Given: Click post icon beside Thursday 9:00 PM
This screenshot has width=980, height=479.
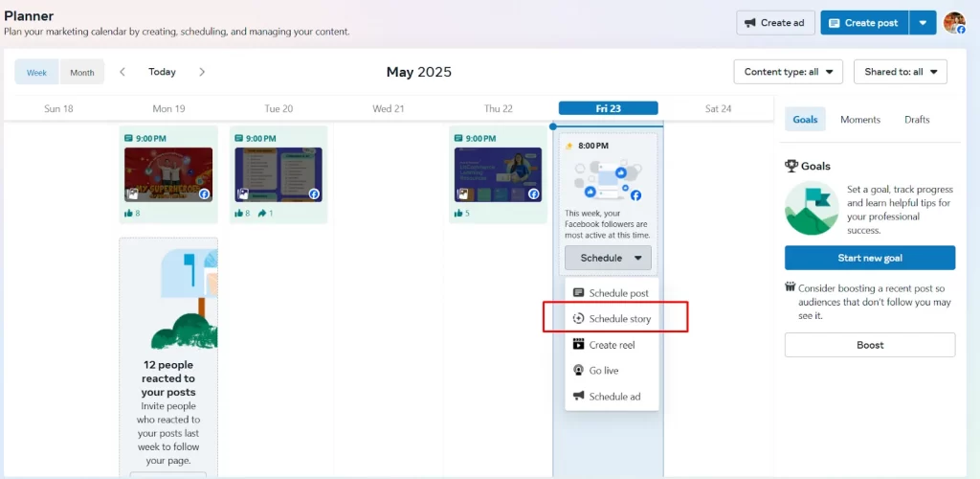Looking at the screenshot, I should [x=458, y=138].
